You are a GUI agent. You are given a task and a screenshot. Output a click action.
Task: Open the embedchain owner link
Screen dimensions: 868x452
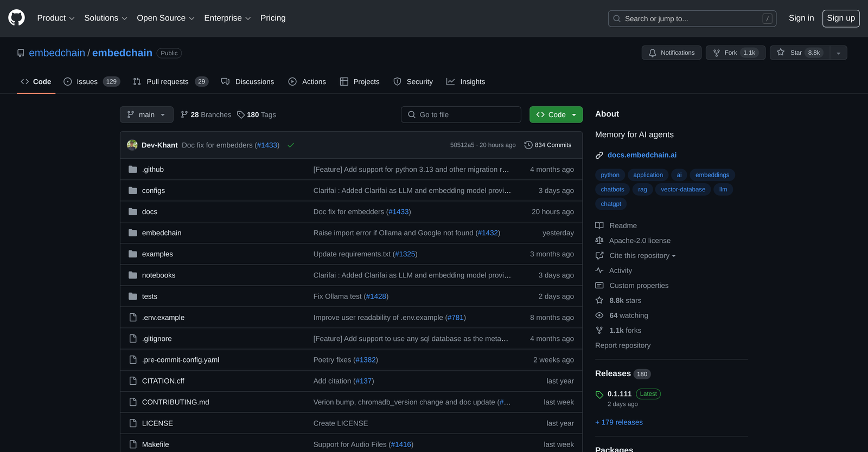tap(57, 53)
